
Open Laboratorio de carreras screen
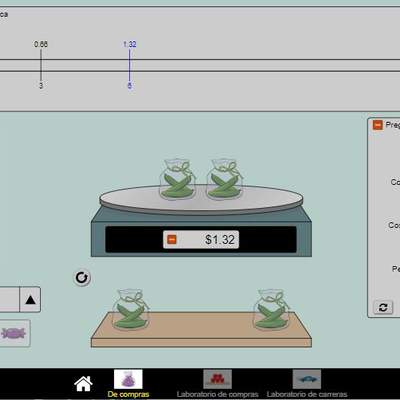(307, 384)
